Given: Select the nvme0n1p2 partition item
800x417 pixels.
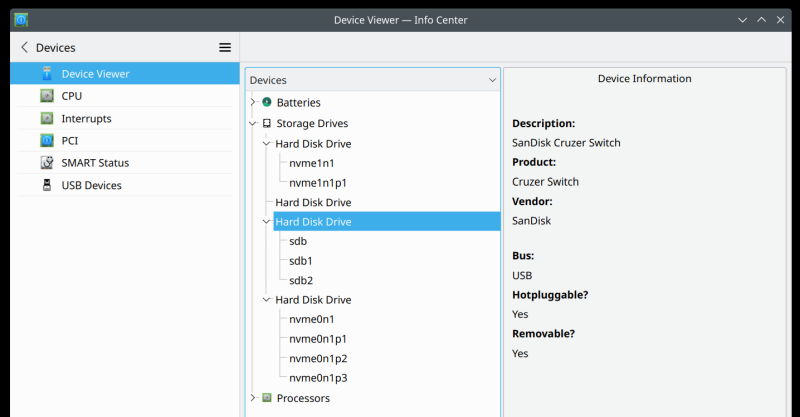Looking at the screenshot, I should [x=318, y=358].
